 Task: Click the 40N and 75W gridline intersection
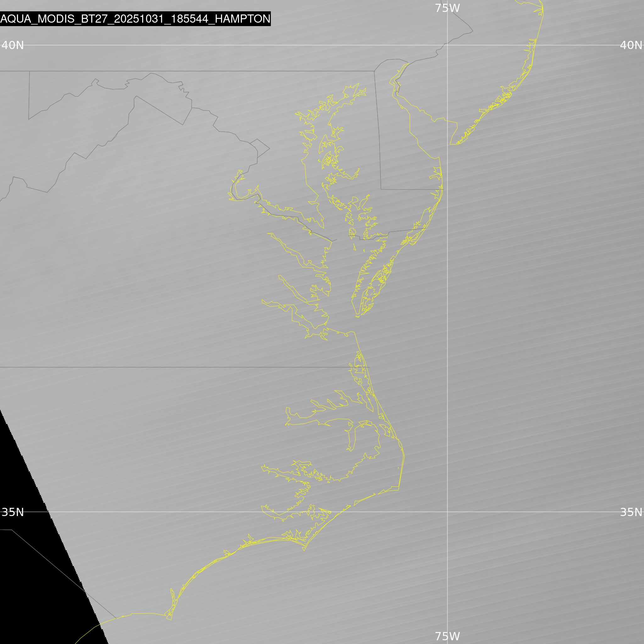(x=447, y=45)
